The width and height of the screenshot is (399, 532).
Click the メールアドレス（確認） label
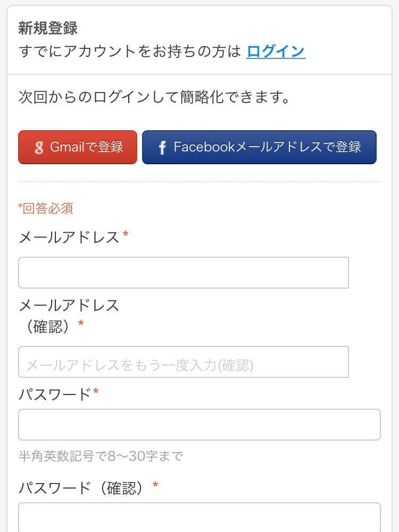click(x=69, y=315)
